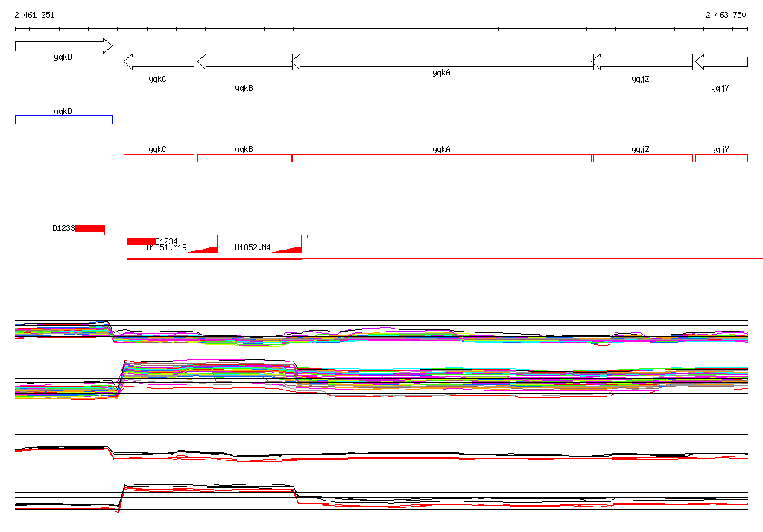The image size is (763, 532).
Task: Click the U1852.M4 label
Action: click(x=253, y=248)
